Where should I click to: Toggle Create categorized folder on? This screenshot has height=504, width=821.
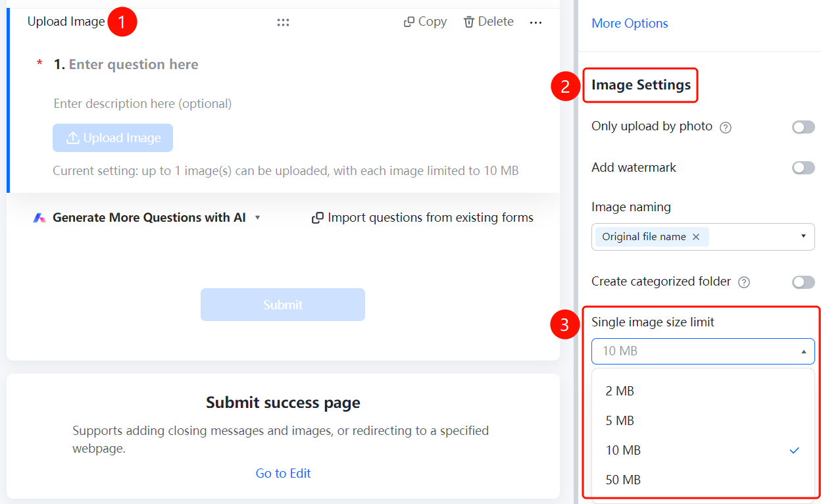coord(803,282)
